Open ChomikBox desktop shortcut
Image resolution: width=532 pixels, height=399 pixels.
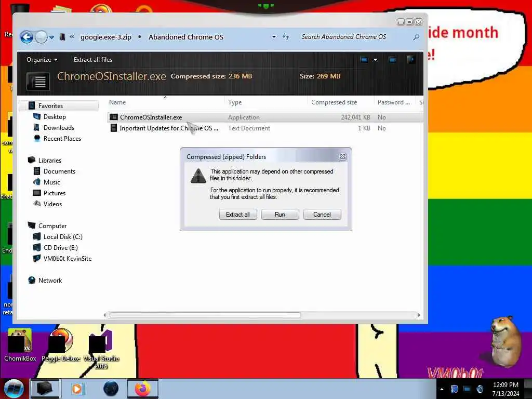coord(20,345)
